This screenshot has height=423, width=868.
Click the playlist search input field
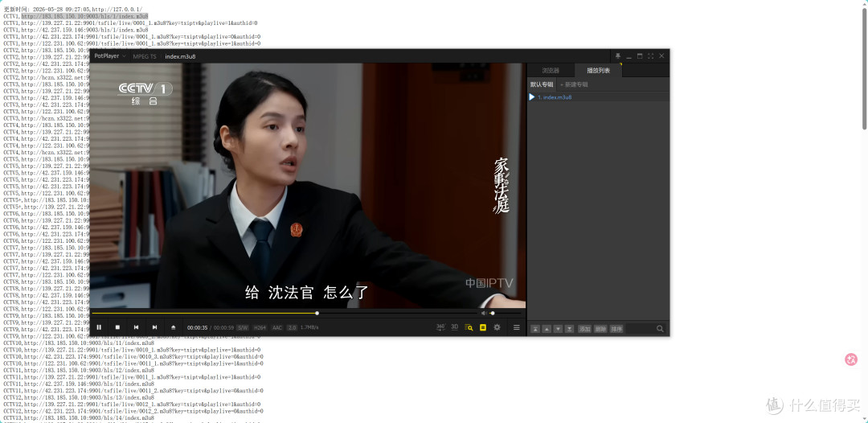pyautogui.click(x=641, y=329)
